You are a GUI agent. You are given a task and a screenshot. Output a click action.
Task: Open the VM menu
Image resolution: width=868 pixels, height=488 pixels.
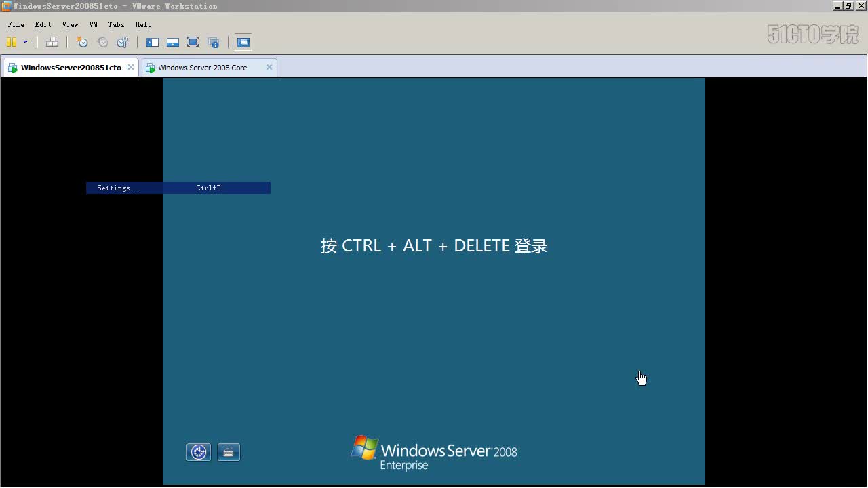[x=94, y=24]
